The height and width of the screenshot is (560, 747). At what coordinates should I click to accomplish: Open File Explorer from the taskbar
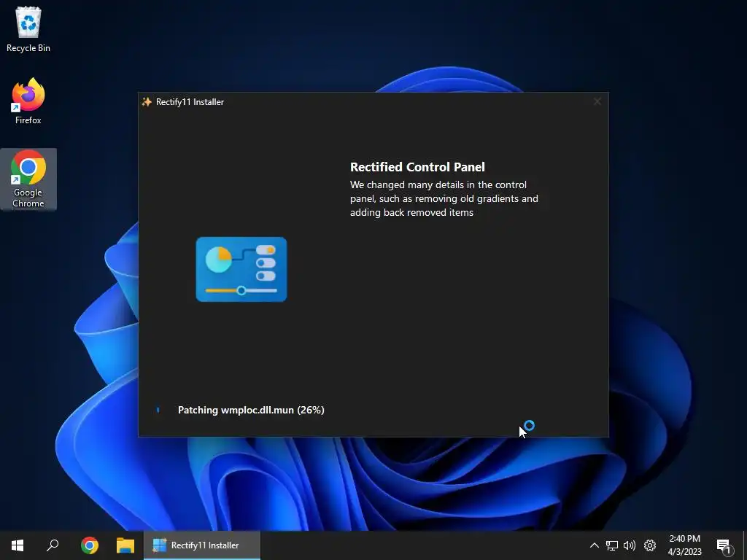[125, 545]
